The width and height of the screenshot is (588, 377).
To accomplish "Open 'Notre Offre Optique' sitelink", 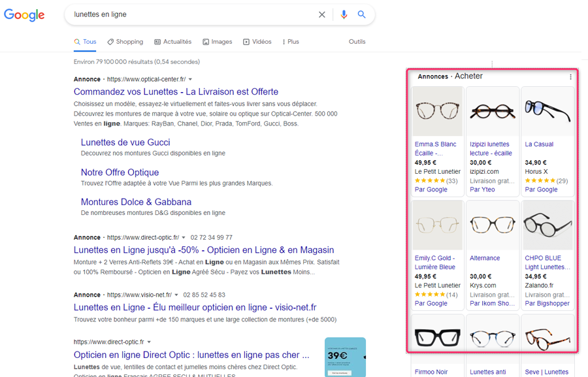I will coord(120,172).
